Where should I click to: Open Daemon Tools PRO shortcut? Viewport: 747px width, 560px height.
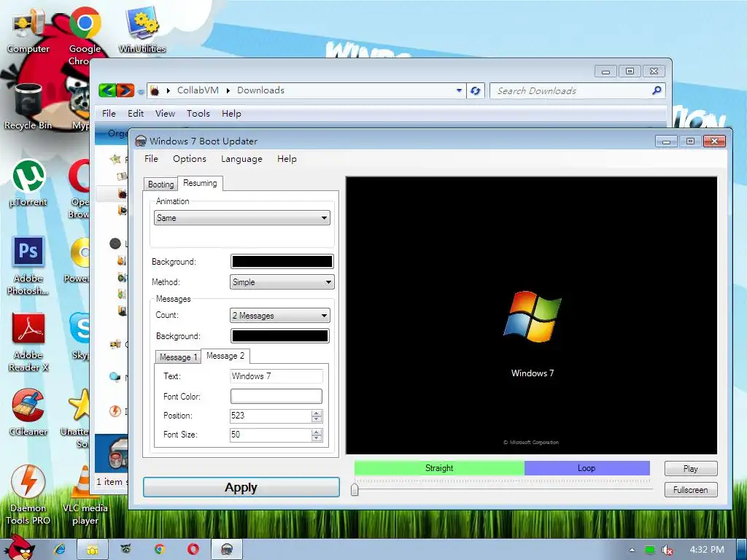pos(28,495)
